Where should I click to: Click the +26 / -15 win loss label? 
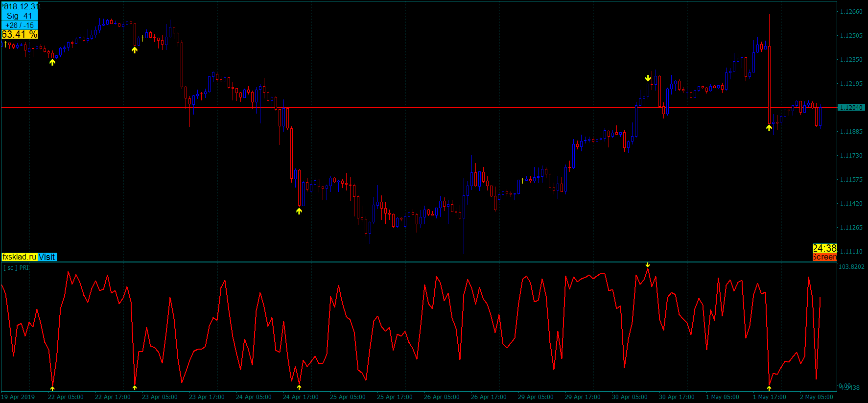tap(20, 25)
